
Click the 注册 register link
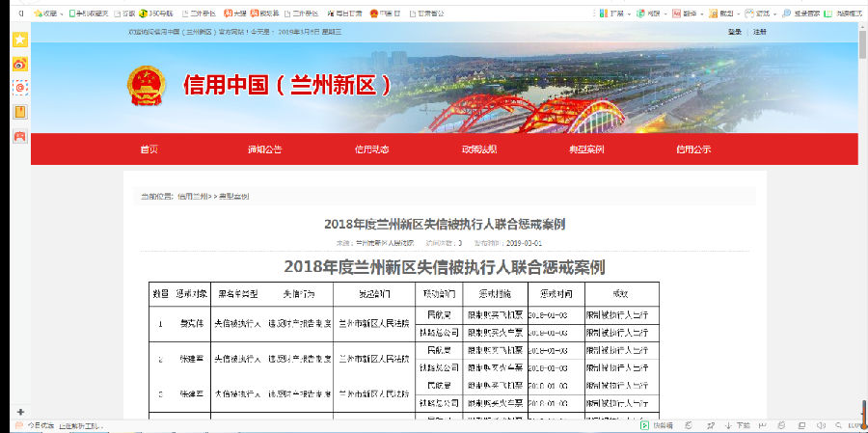[760, 32]
